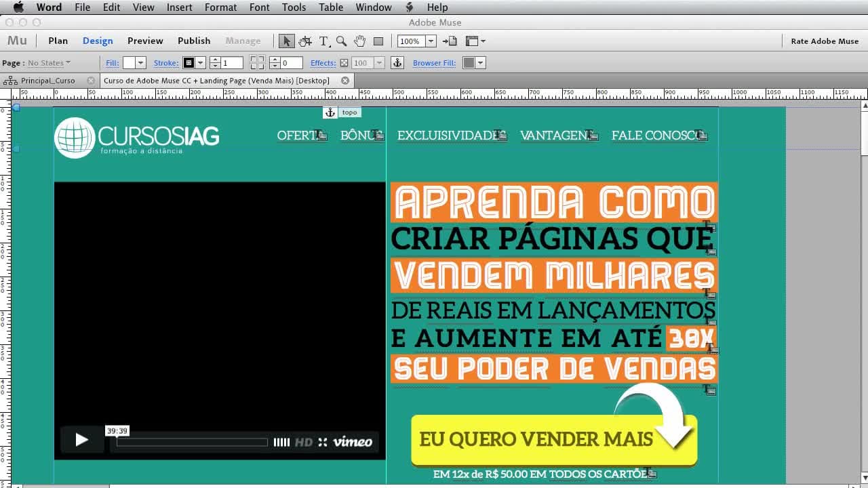This screenshot has width=868, height=488.
Task: Select the Rectangle tool
Action: point(378,41)
